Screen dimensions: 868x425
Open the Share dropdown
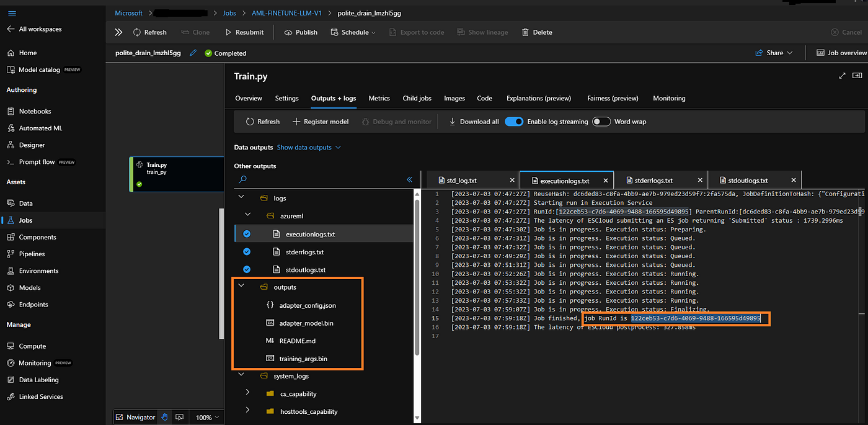[x=774, y=53]
